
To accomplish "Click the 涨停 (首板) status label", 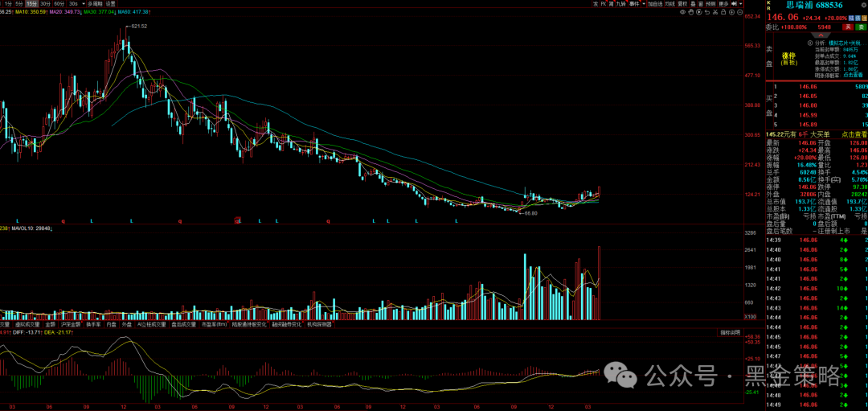I will (x=789, y=59).
